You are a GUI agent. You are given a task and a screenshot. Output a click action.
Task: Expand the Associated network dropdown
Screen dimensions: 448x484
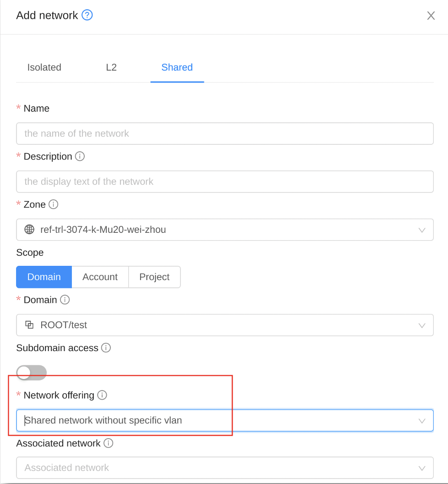tap(224, 468)
